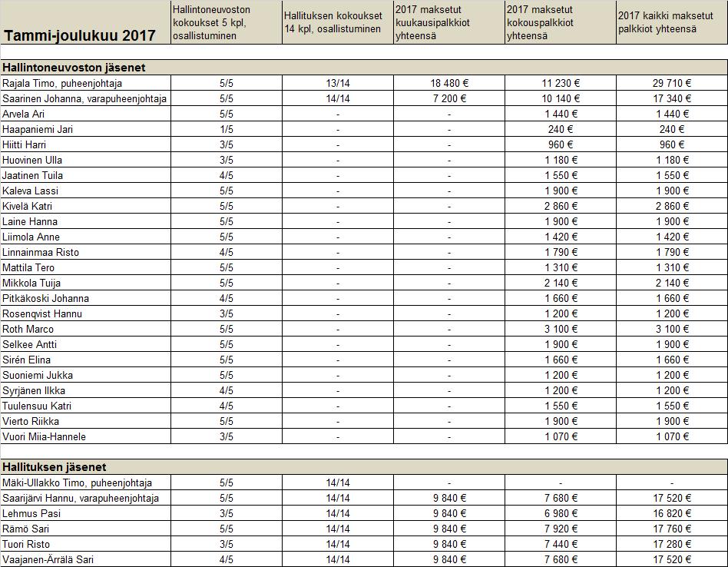Click the '6 980 €' meeting fee of Lehmus Pasi

click(x=561, y=513)
